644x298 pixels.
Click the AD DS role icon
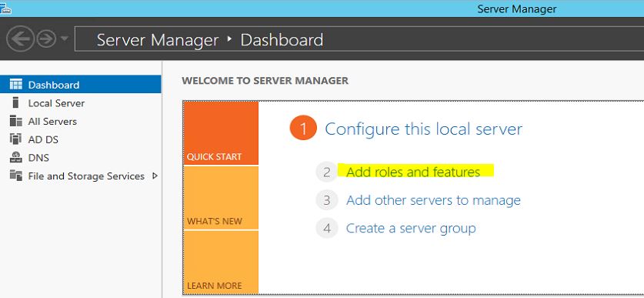point(15,139)
